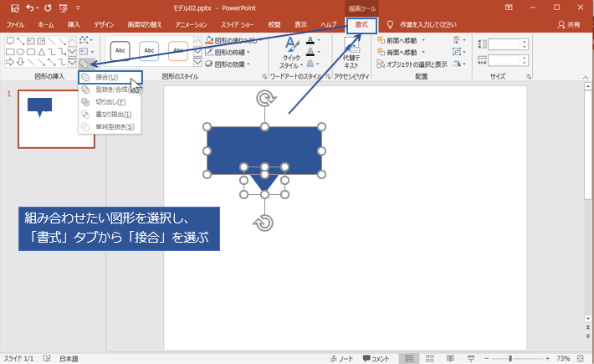Select the vertical text box shape icon
The width and height of the screenshot is (594, 364).
click(41, 41)
